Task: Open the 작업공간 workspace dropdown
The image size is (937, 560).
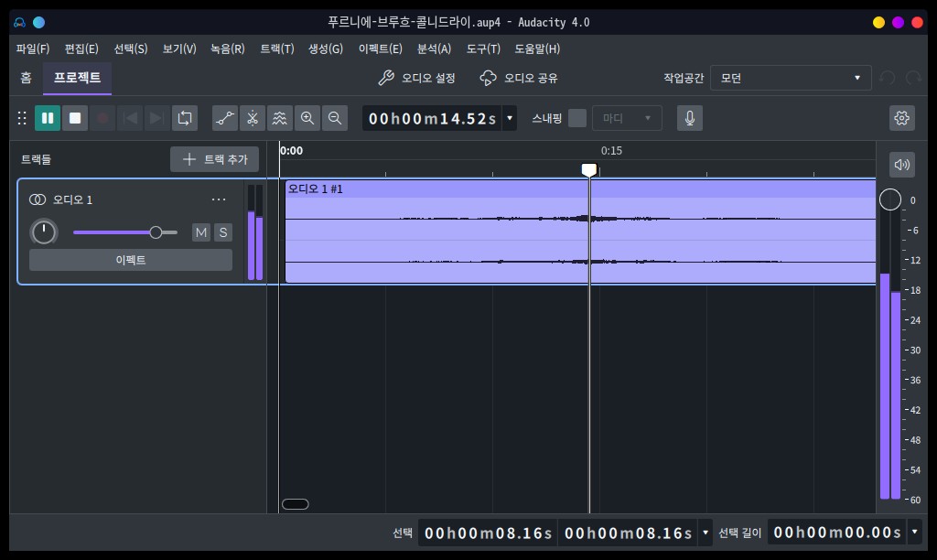Action: coord(791,79)
